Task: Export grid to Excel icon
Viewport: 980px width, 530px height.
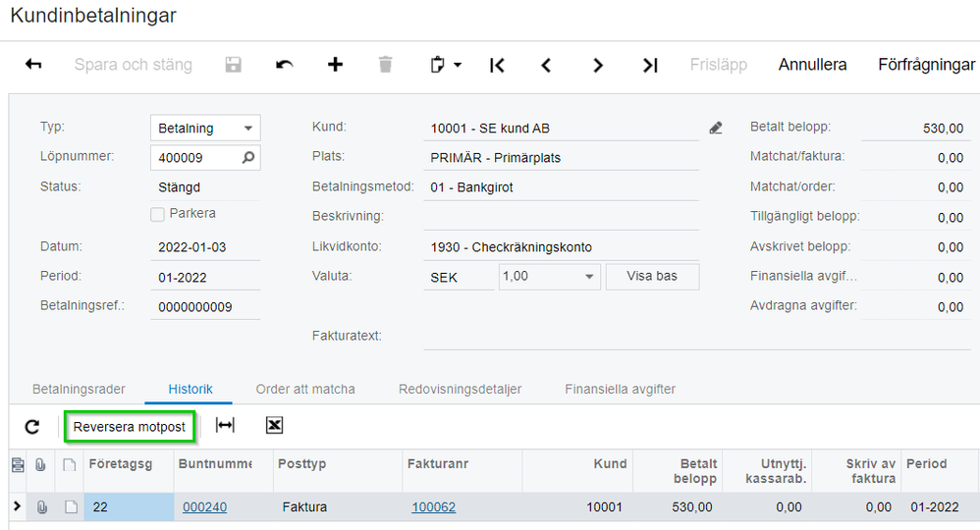Action: coord(274,426)
